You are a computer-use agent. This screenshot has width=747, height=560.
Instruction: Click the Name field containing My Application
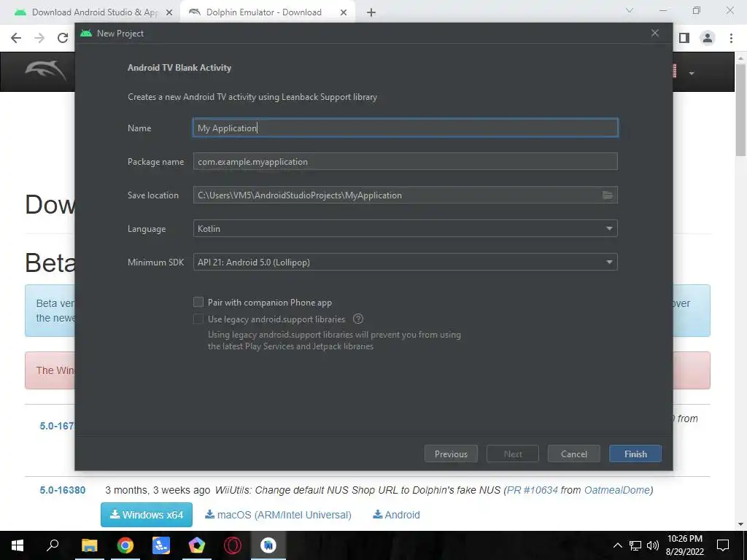click(x=406, y=128)
